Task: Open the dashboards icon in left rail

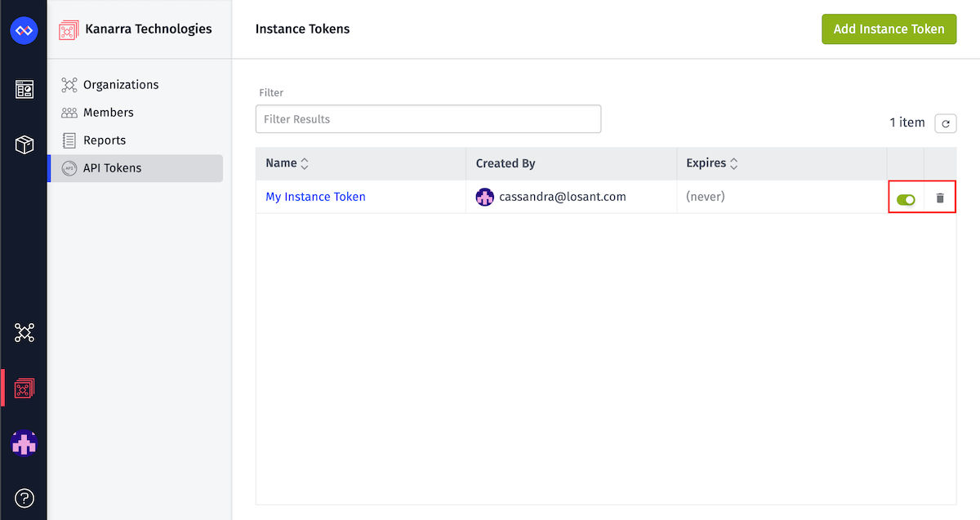Action: [24, 89]
